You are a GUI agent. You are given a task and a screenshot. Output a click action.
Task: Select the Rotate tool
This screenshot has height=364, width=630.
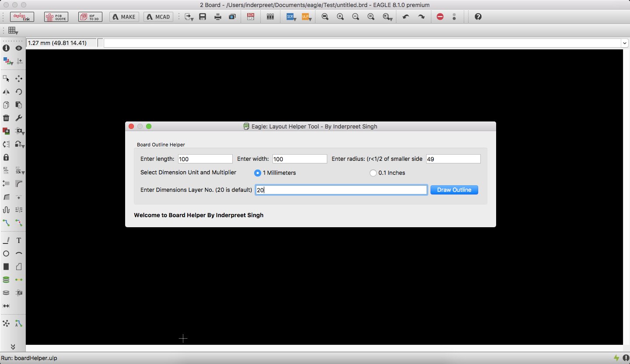click(x=19, y=92)
